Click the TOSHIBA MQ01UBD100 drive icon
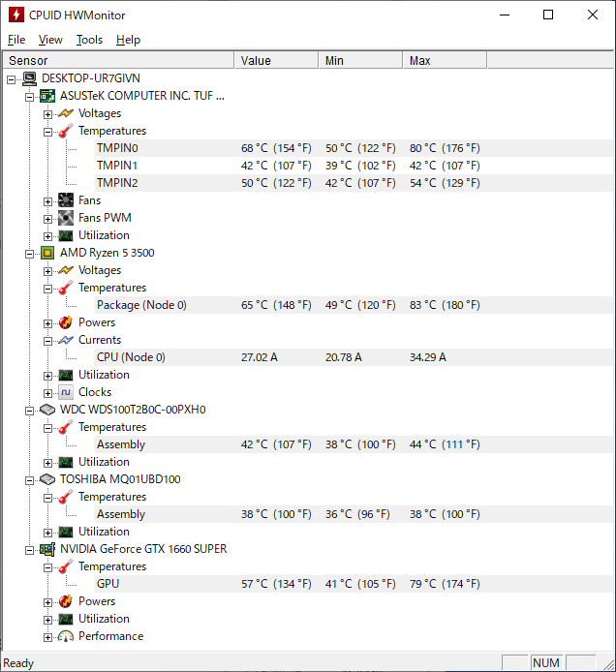 coord(47,479)
